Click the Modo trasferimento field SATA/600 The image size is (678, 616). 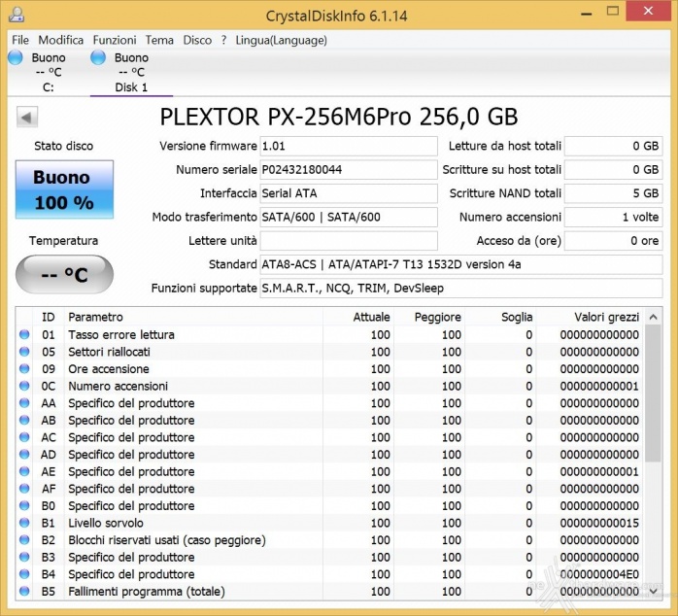click(x=349, y=218)
